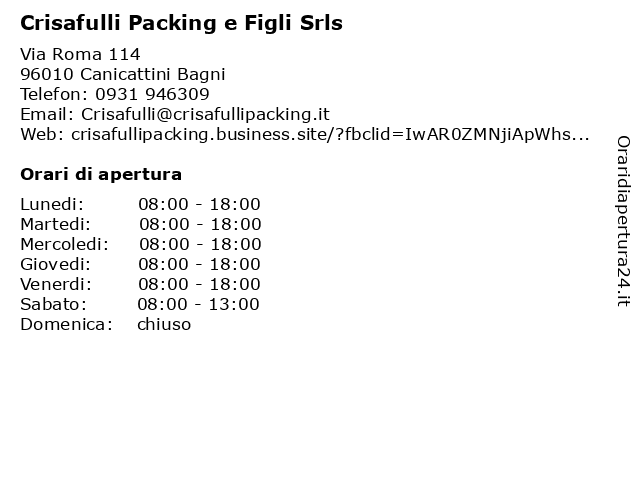Open the crisafullipacking.business.site web link
This screenshot has width=640, height=480.
tap(330, 134)
